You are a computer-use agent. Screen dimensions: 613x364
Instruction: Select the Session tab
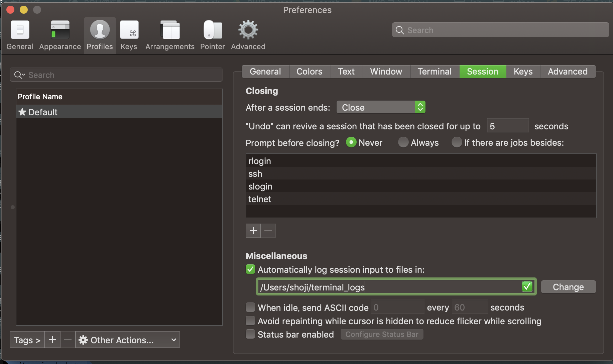click(483, 72)
